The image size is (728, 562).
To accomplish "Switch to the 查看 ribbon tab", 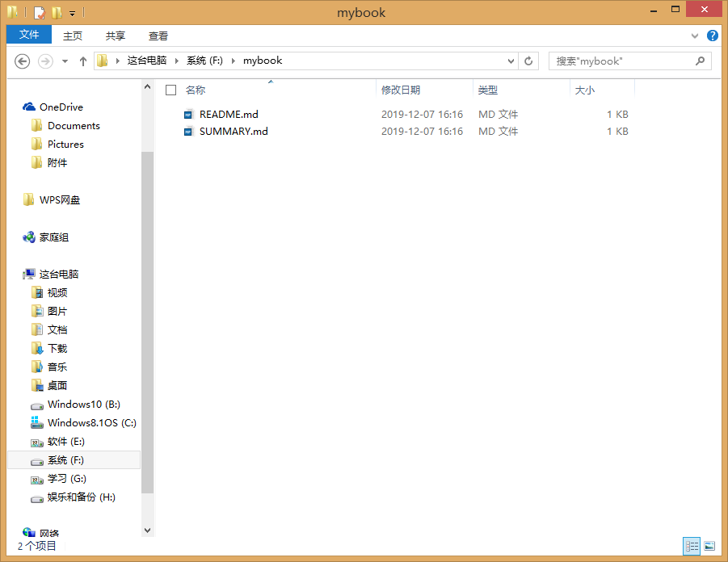I will [x=158, y=36].
